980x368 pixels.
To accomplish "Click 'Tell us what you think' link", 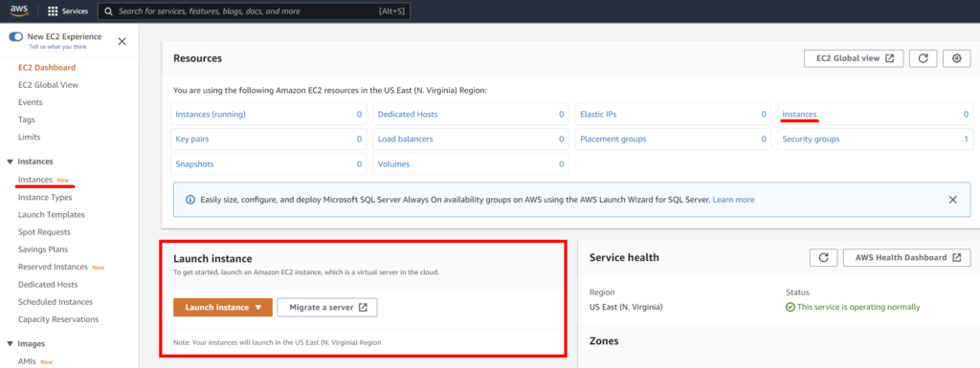I will (57, 47).
